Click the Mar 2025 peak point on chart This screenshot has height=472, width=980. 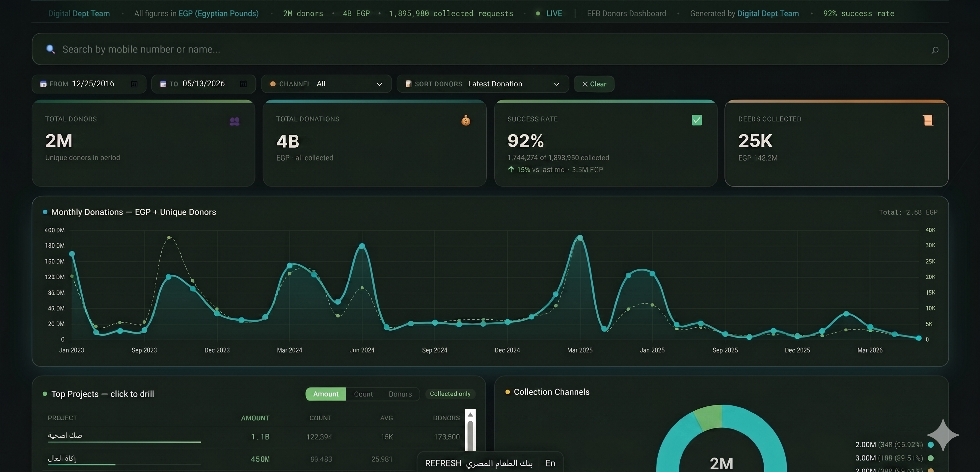(580, 238)
